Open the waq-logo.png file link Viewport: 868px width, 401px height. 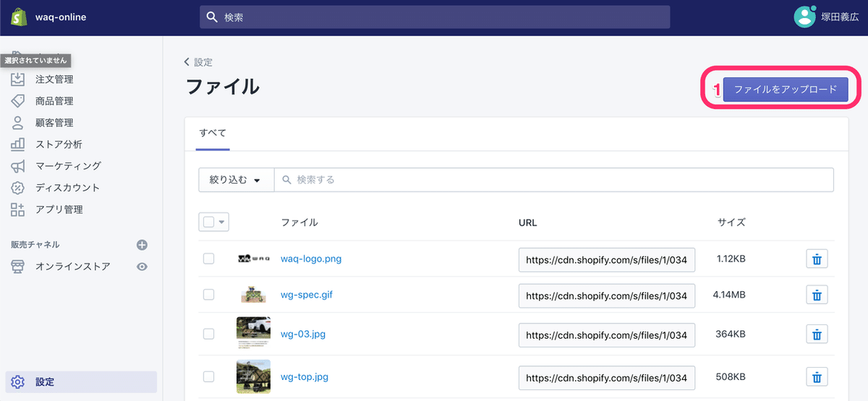(311, 259)
